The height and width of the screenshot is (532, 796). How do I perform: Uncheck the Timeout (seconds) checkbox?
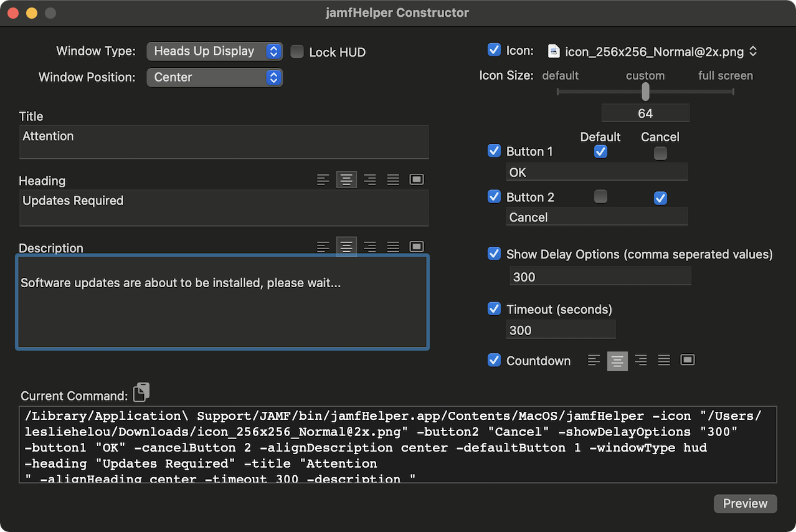coord(494,308)
